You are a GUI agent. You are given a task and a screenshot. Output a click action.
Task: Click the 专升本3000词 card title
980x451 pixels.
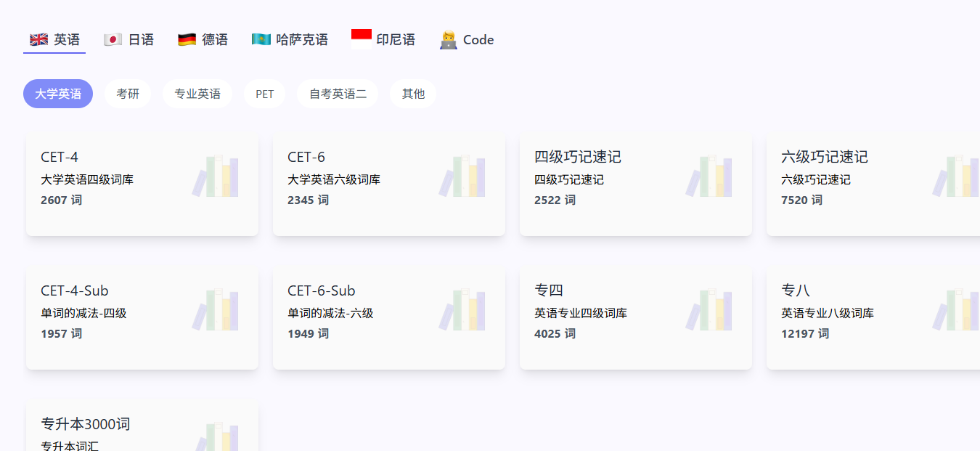pos(86,424)
